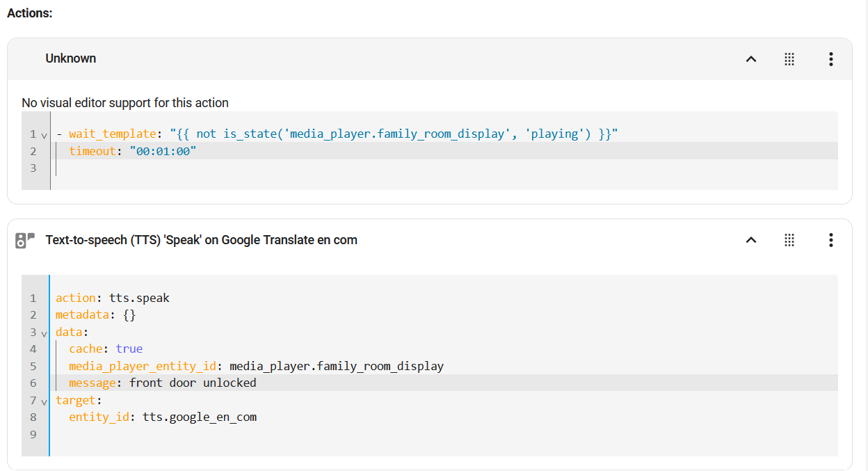The width and height of the screenshot is (868, 471).
Task: Click the media_player_entity_id line
Action: [256, 366]
